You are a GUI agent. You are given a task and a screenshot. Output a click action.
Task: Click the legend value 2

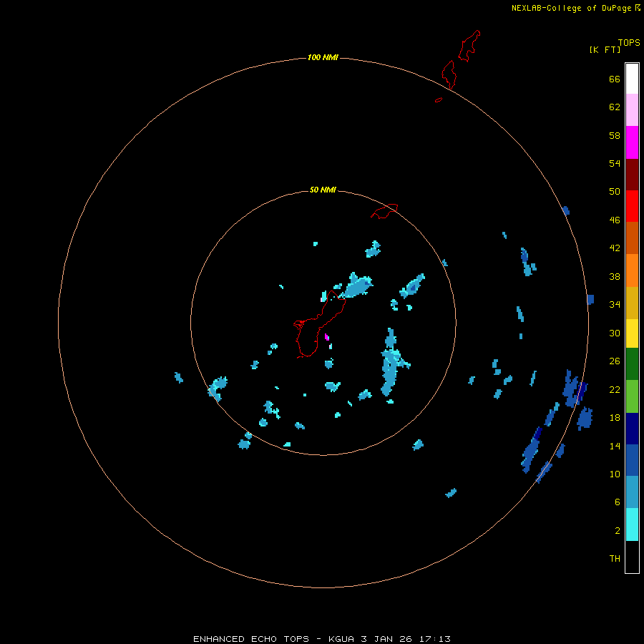pyautogui.click(x=618, y=531)
